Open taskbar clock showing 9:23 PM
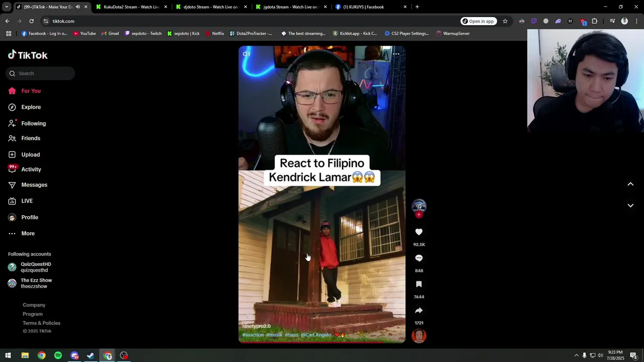The width and height of the screenshot is (644, 362). (615, 355)
